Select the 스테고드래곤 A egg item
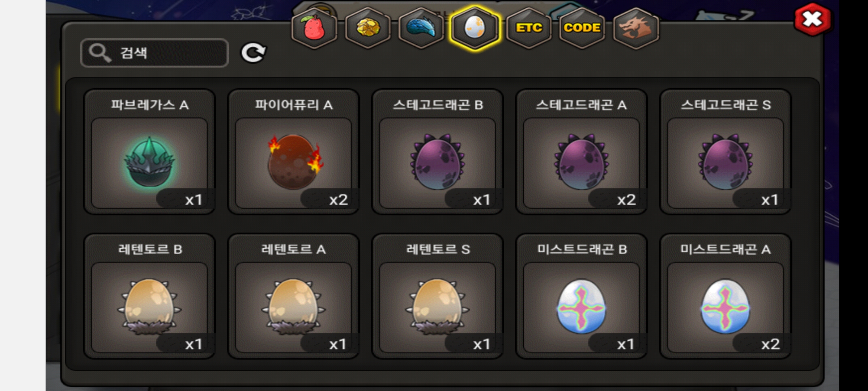868x391 pixels. pyautogui.click(x=581, y=152)
